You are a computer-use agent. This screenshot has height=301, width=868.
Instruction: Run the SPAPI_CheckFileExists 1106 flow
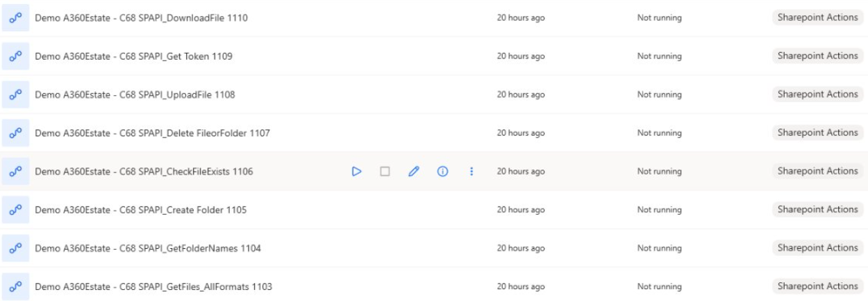click(356, 171)
